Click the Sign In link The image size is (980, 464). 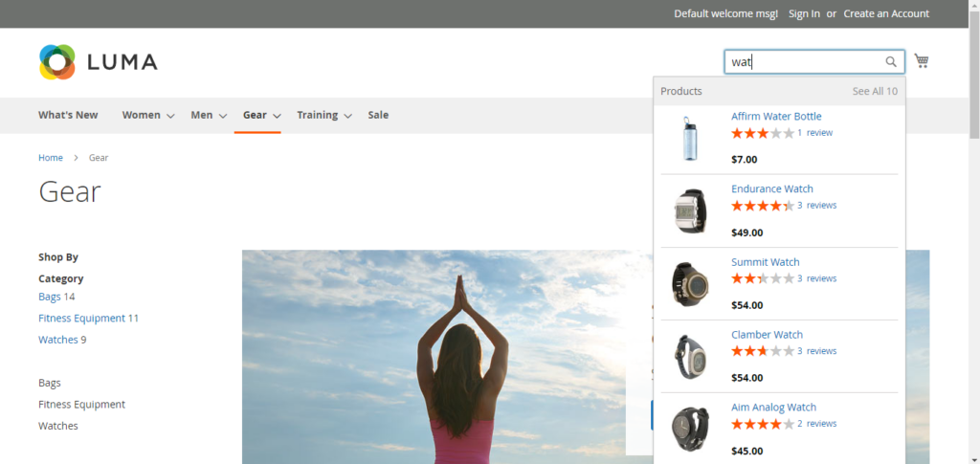click(x=804, y=13)
